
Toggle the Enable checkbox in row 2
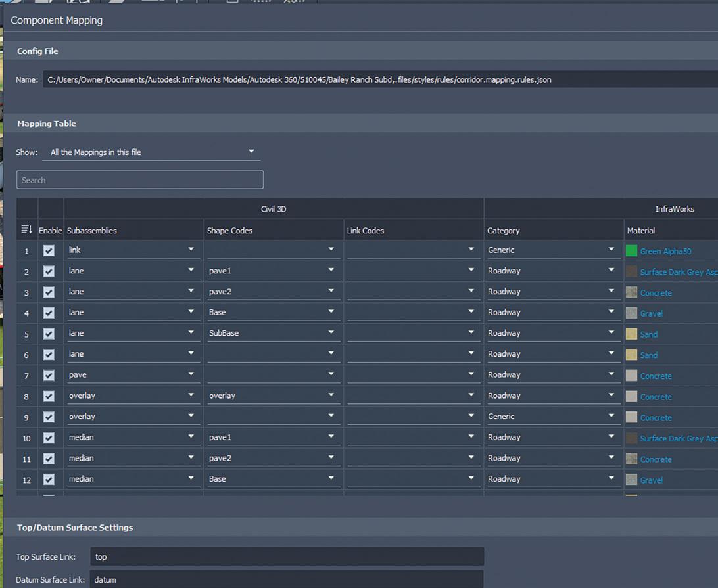pyautogui.click(x=49, y=271)
